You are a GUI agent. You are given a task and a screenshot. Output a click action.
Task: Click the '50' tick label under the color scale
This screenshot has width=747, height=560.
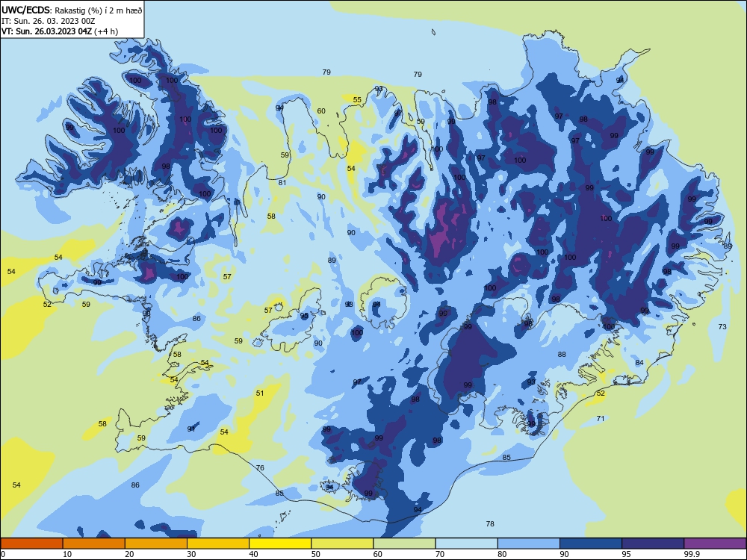(316, 554)
